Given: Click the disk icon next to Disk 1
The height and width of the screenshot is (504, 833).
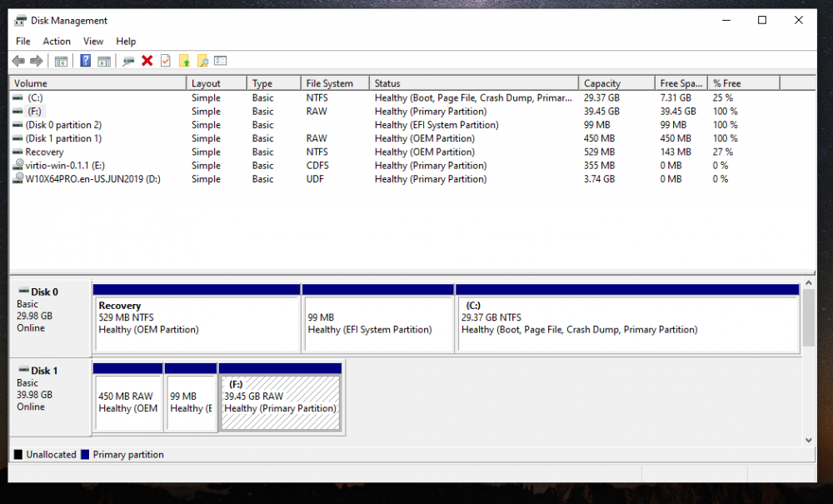Looking at the screenshot, I should [23, 370].
